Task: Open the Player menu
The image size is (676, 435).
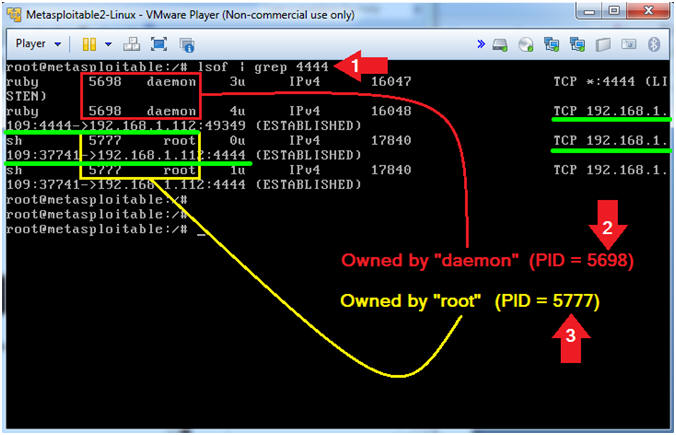Action: 31,44
